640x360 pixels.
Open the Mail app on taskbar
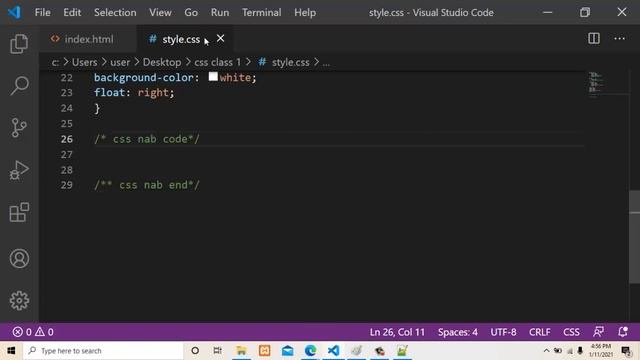[287, 351]
